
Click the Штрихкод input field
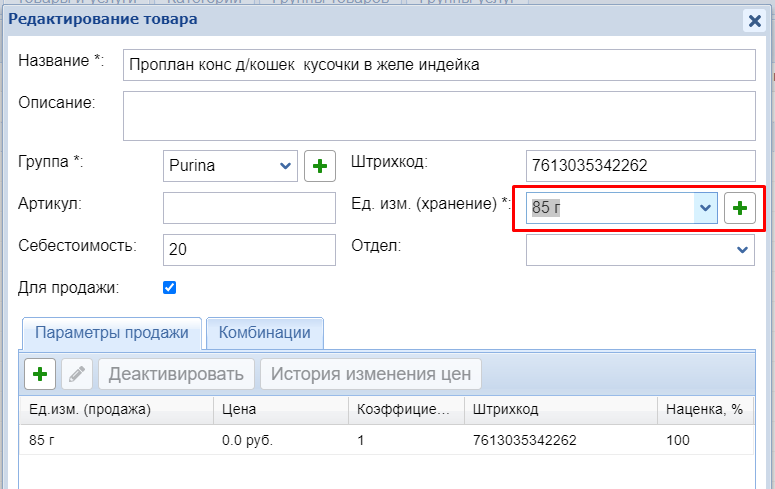(640, 166)
